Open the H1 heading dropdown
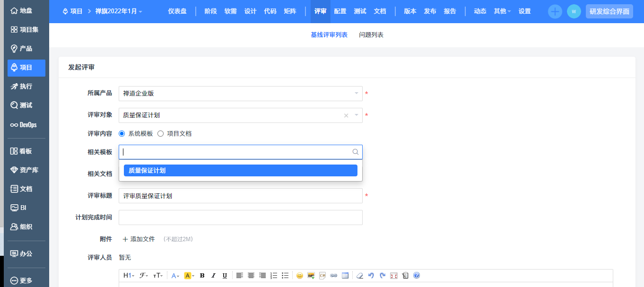The width and height of the screenshot is (644, 287). pos(129,276)
